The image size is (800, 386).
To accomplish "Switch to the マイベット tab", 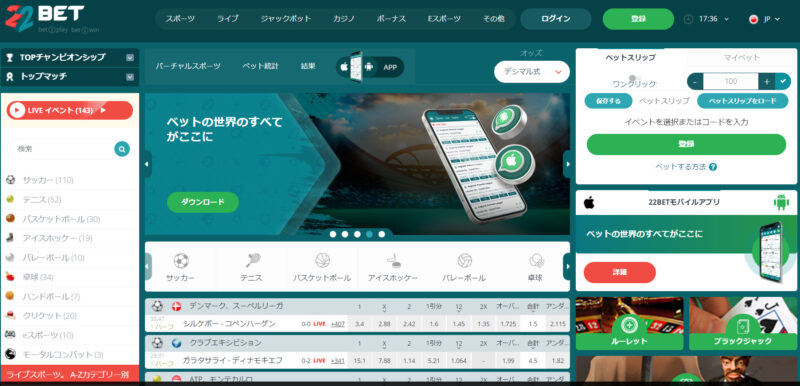I will (742, 58).
